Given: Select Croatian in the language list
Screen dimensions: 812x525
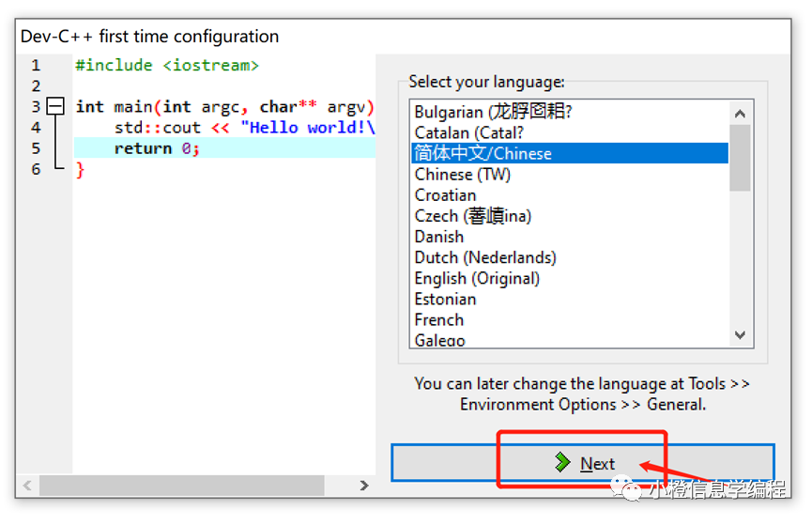Looking at the screenshot, I should 570,194.
